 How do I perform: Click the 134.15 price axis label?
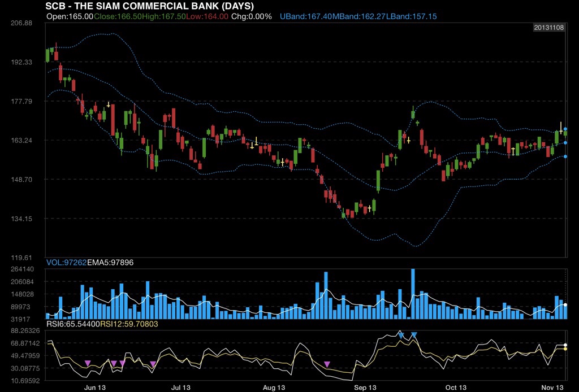pyautogui.click(x=21, y=219)
